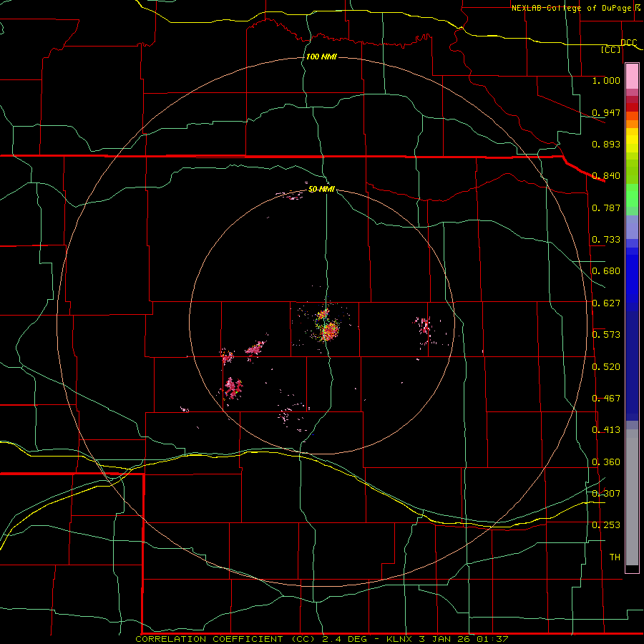The image size is (644, 644).
Task: Click the 0.893 color scale value
Action: [x=606, y=144]
